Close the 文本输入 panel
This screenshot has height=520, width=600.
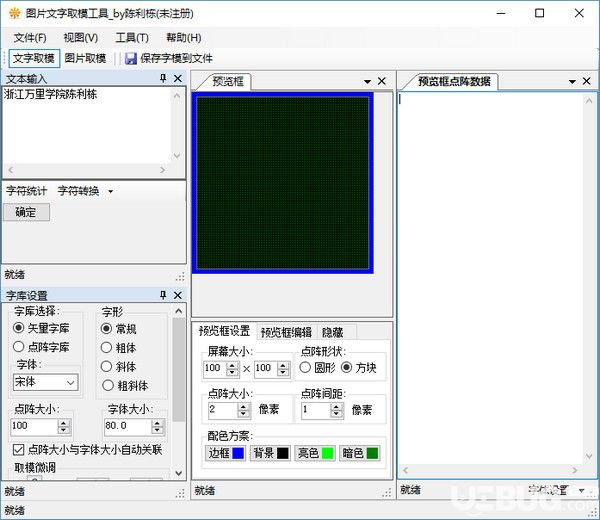178,78
